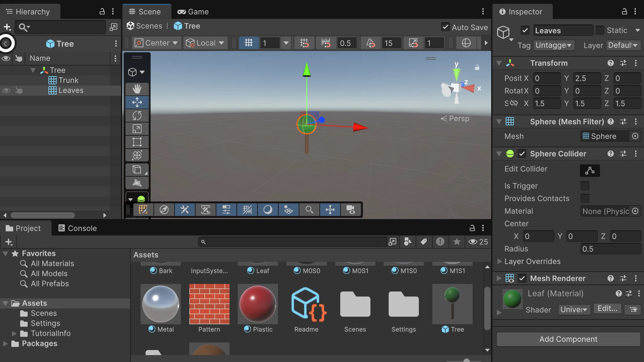
Task: Click the Add Component button
Action: tap(568, 339)
